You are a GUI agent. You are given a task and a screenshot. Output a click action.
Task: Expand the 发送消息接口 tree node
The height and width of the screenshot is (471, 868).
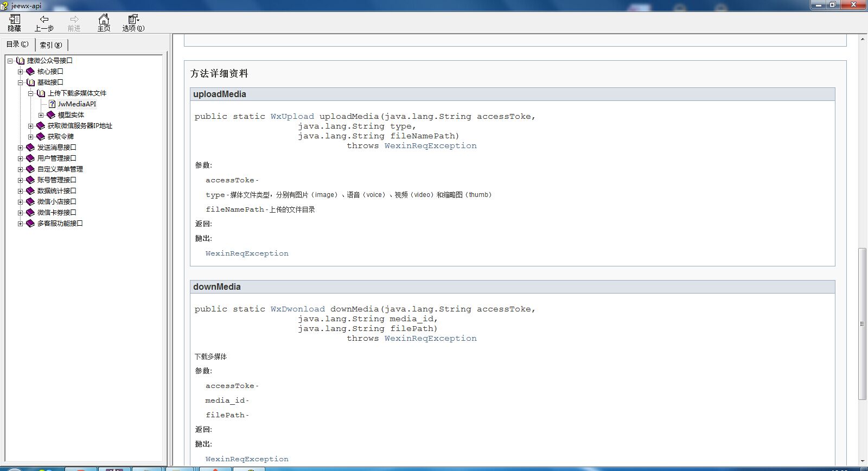20,148
